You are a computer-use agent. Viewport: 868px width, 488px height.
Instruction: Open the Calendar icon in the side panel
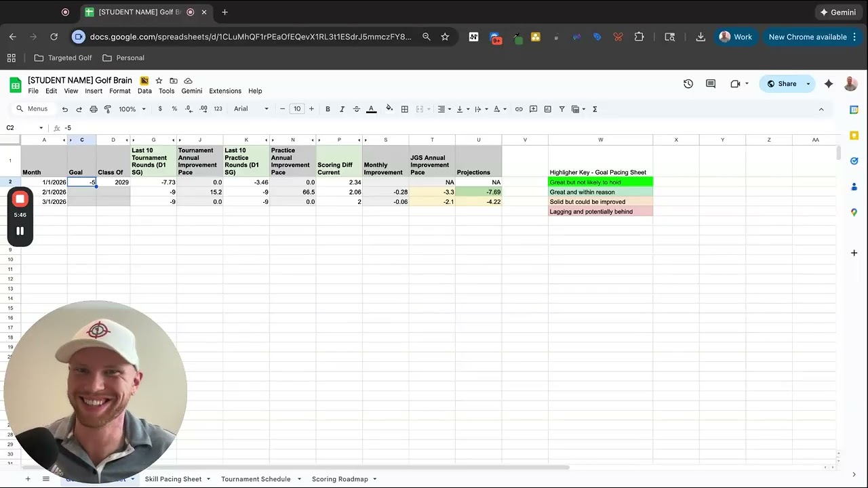[854, 110]
